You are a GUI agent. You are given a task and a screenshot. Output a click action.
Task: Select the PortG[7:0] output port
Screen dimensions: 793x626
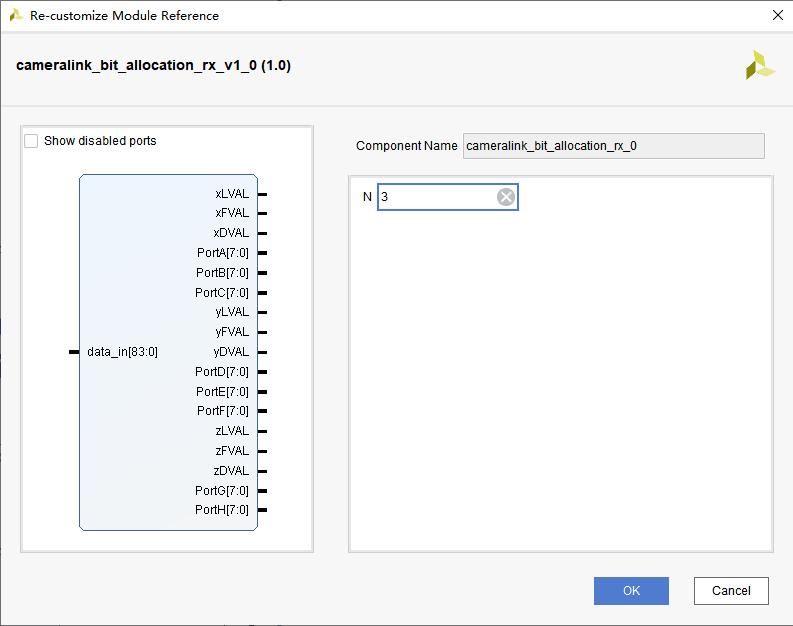[x=222, y=490]
